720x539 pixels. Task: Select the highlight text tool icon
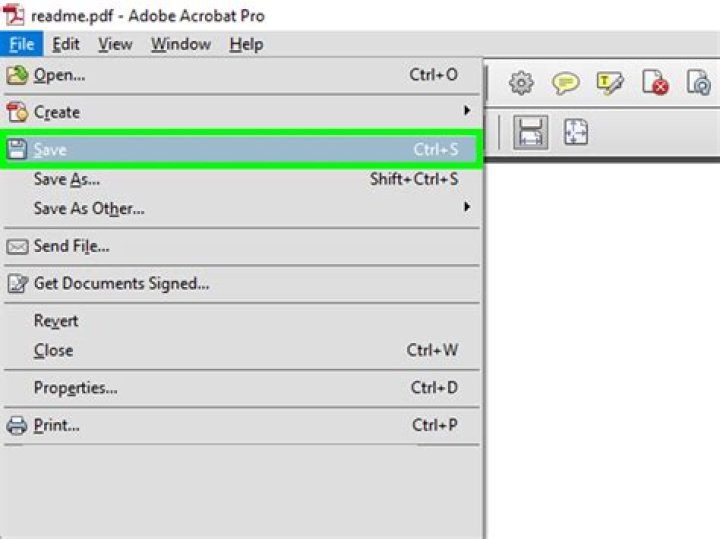[610, 84]
